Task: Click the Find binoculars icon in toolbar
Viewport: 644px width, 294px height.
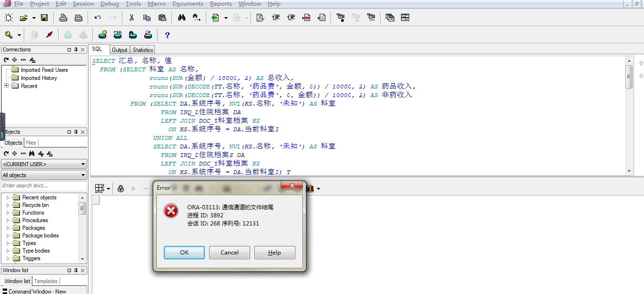Action: (181, 18)
